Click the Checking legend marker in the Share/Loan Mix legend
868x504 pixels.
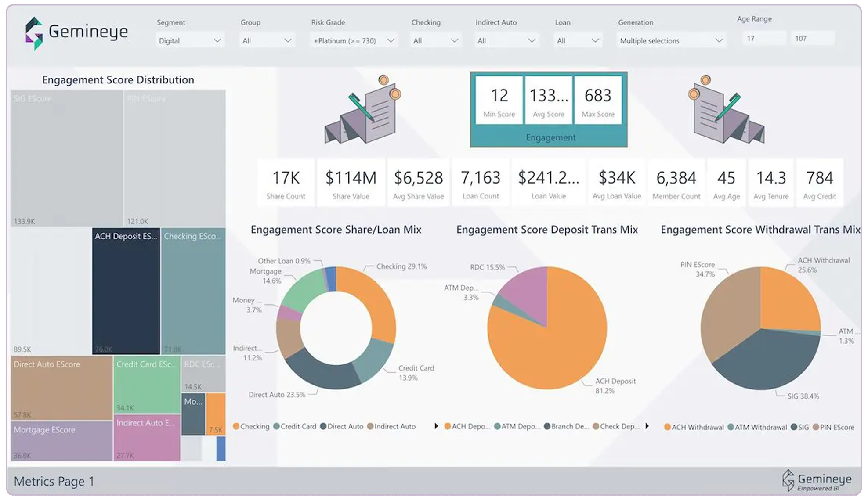(236, 426)
